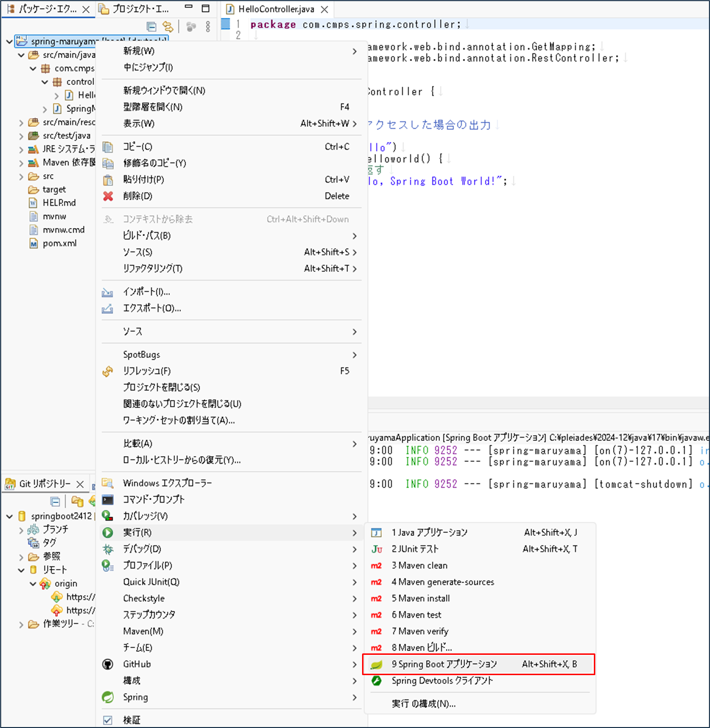Open Package Explorer view menu (three dots)
710x728 pixels.
[208, 27]
